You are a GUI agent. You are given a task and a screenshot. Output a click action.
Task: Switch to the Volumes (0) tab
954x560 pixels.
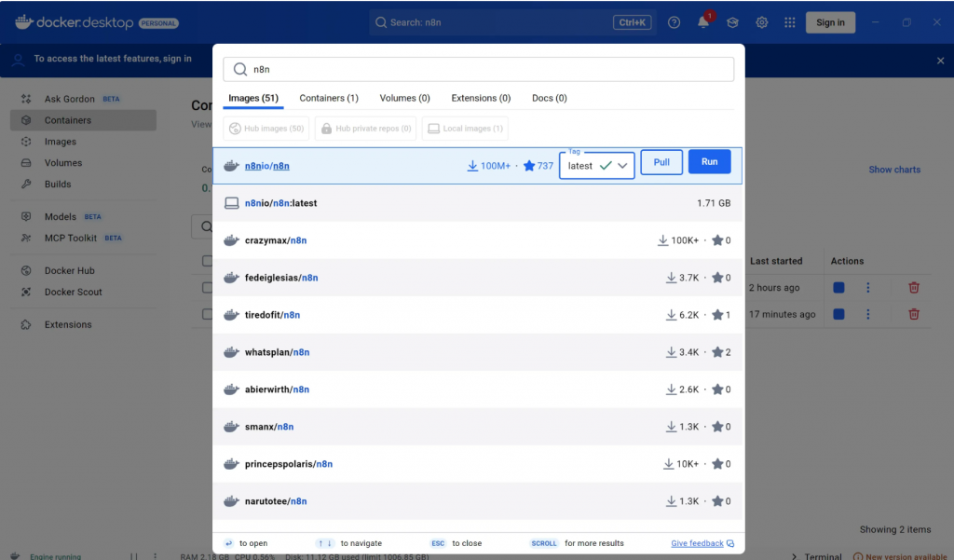point(404,98)
